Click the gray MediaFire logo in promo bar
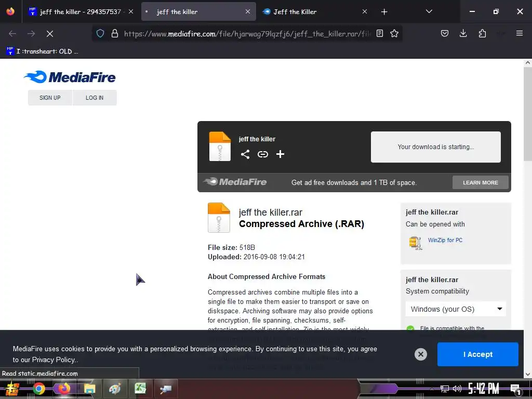Image resolution: width=532 pixels, height=399 pixels. [235, 182]
